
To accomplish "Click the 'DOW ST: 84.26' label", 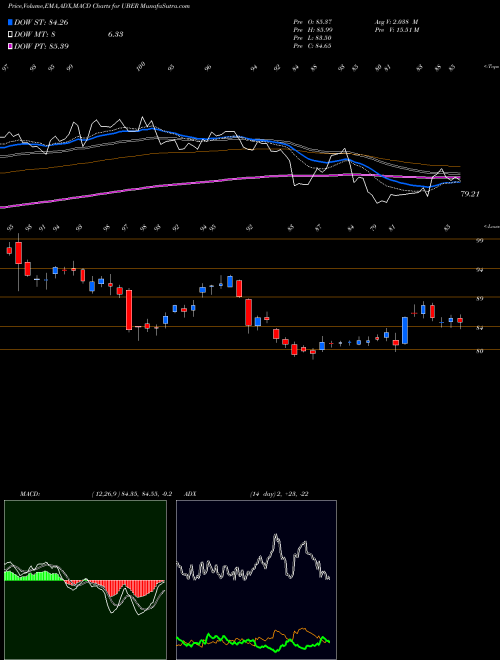I will point(41,22).
